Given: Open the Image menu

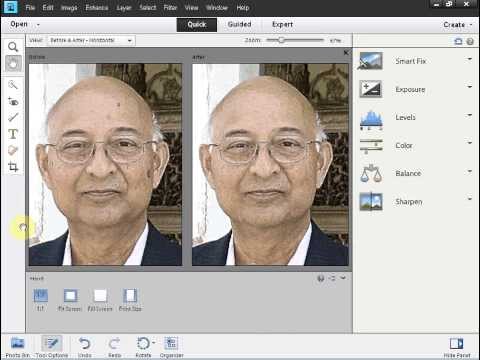Looking at the screenshot, I should click(x=69, y=7).
